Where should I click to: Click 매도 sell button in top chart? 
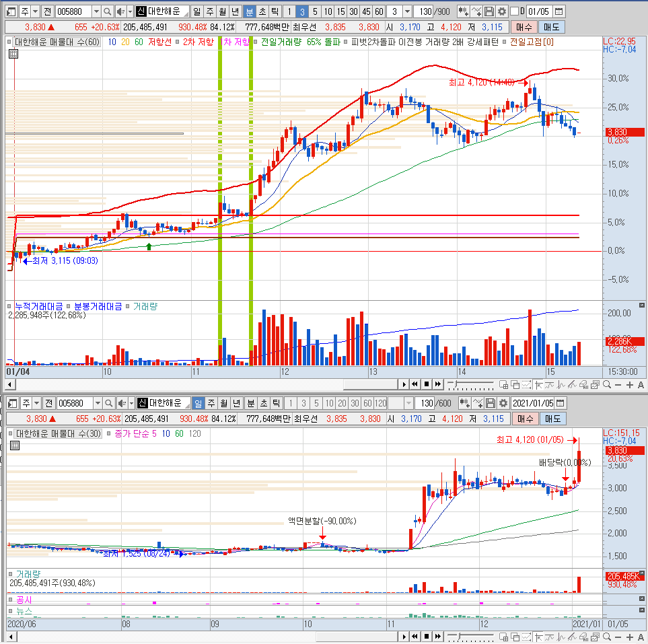(x=551, y=28)
